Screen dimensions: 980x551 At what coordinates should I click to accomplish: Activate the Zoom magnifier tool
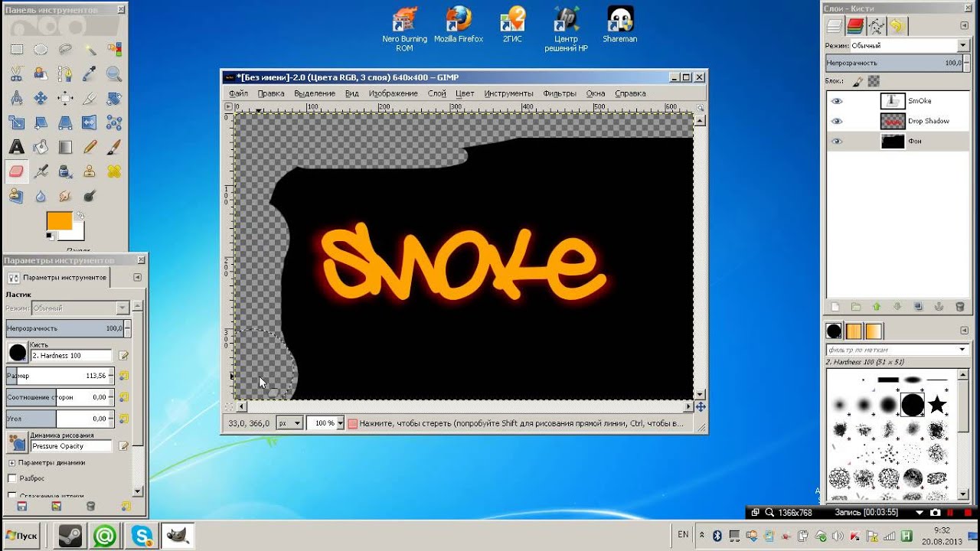[x=114, y=74]
